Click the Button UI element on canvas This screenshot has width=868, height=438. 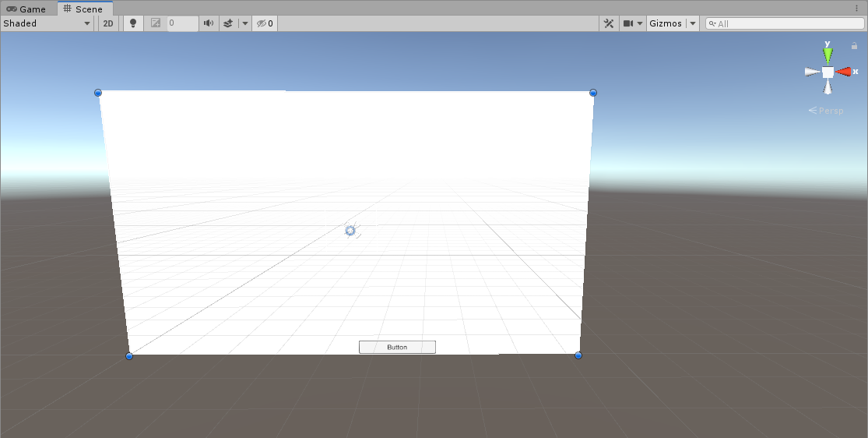(x=397, y=347)
